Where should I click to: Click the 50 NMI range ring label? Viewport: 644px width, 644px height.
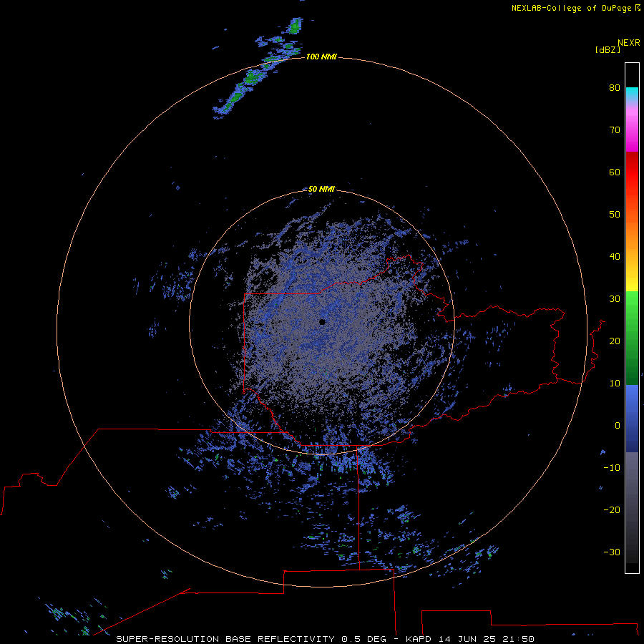[x=321, y=189]
